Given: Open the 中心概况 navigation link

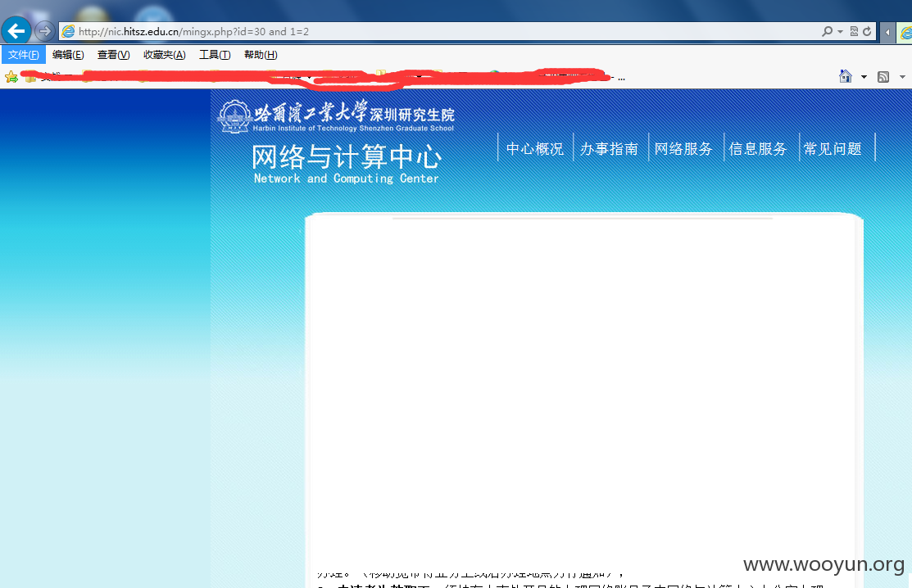Looking at the screenshot, I should (535, 149).
